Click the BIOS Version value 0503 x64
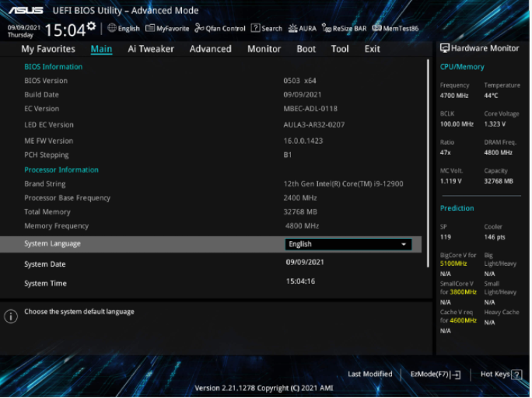532x398 pixels. (300, 81)
